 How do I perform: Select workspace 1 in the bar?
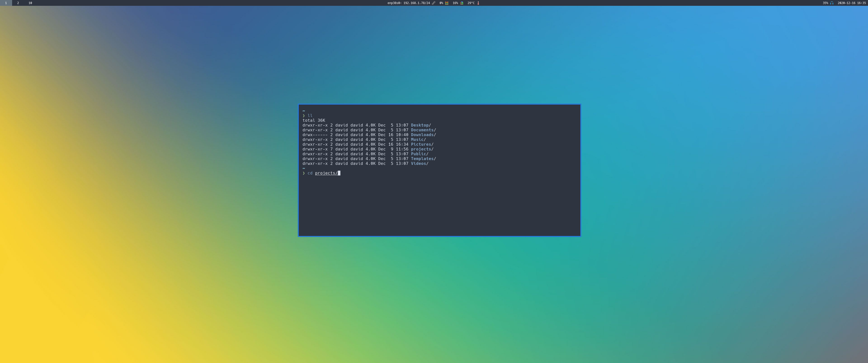pyautogui.click(x=6, y=3)
